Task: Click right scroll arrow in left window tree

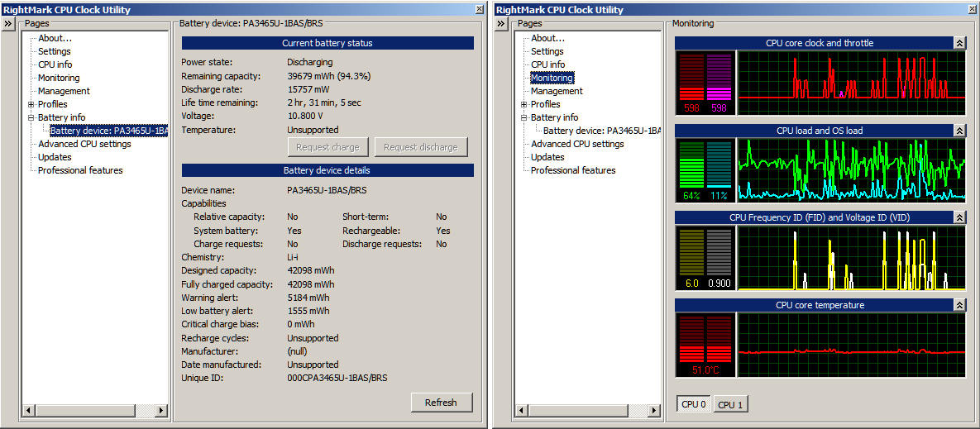Action: pos(160,411)
